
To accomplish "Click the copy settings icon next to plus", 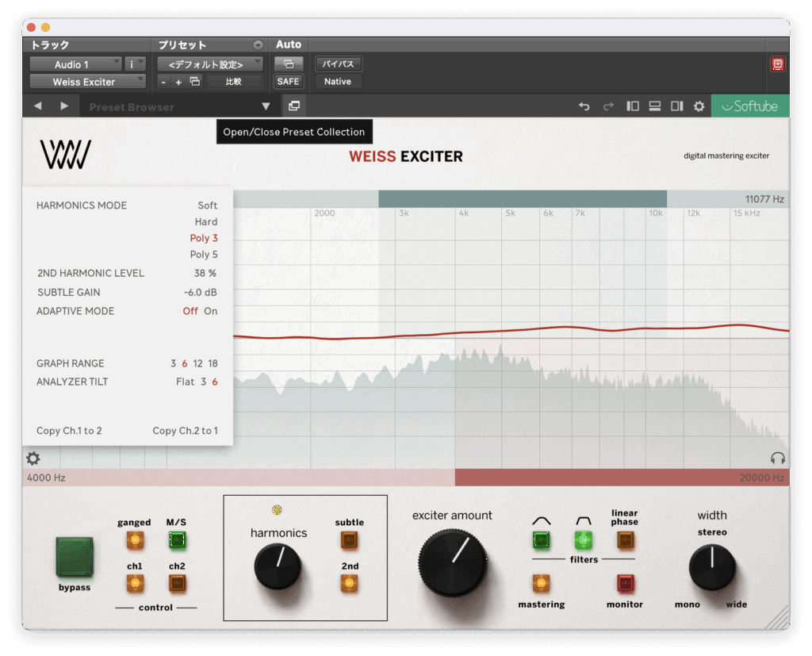I will (x=195, y=82).
